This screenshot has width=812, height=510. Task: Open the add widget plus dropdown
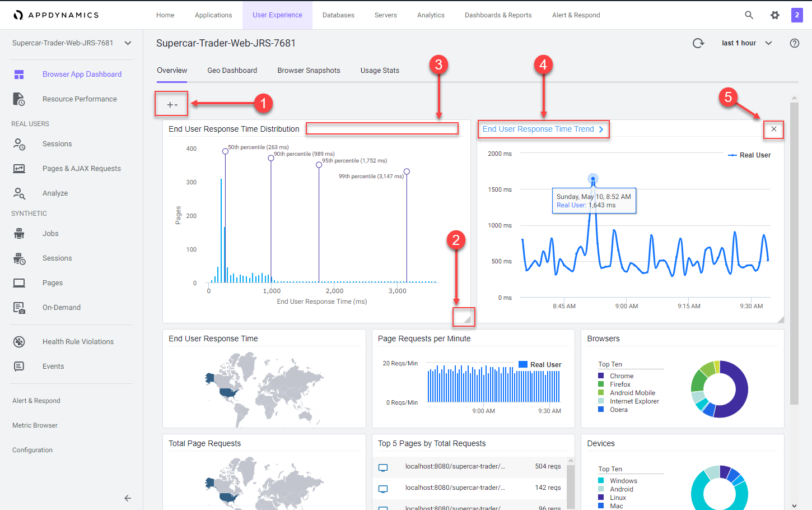[x=172, y=105]
